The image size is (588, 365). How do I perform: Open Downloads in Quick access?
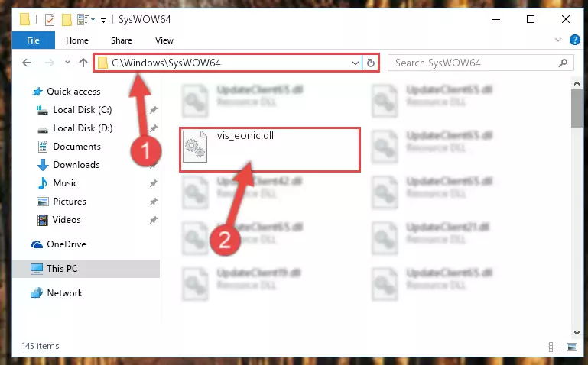coord(76,165)
